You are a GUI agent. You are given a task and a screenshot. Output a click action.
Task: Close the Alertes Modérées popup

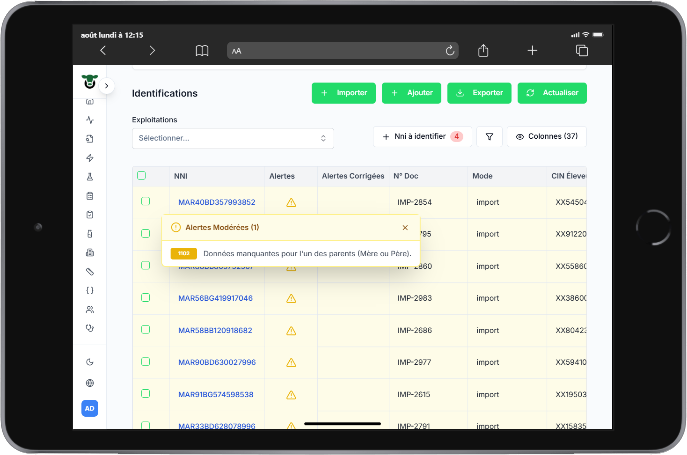(x=405, y=228)
